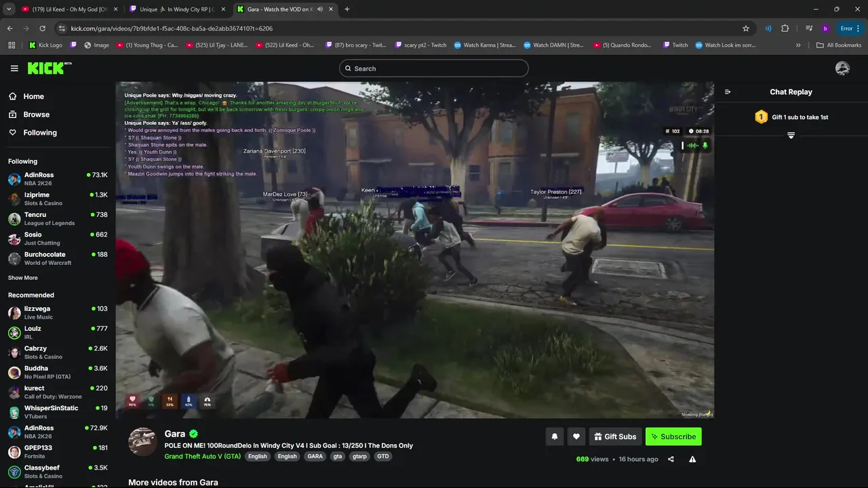Open AdinRoss NBA 2K26 channel in Following
868x488 pixels.
[x=58, y=179]
